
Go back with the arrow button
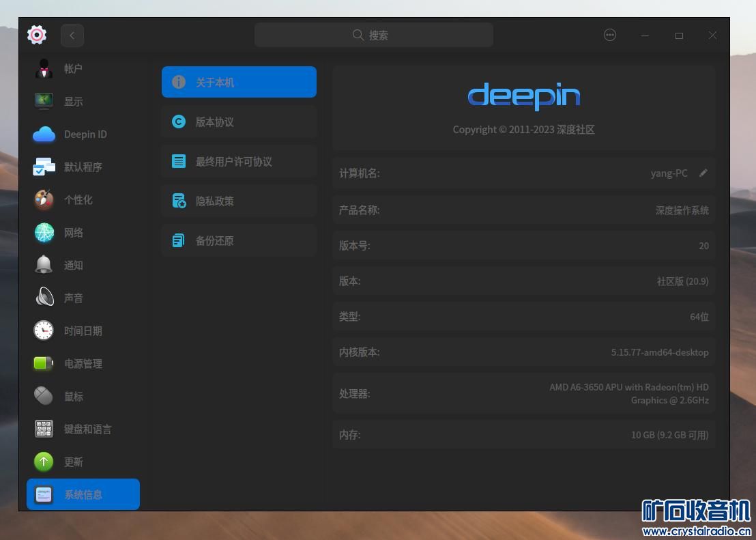[x=72, y=35]
